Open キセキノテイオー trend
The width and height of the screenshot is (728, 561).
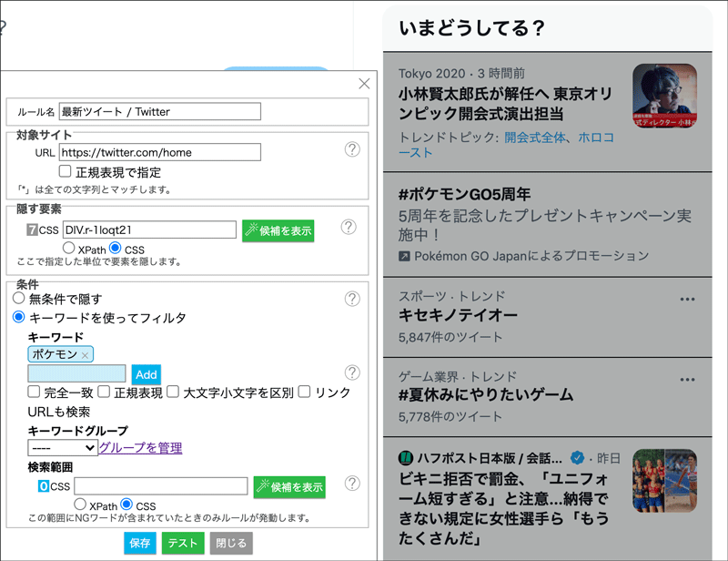pyautogui.click(x=458, y=315)
